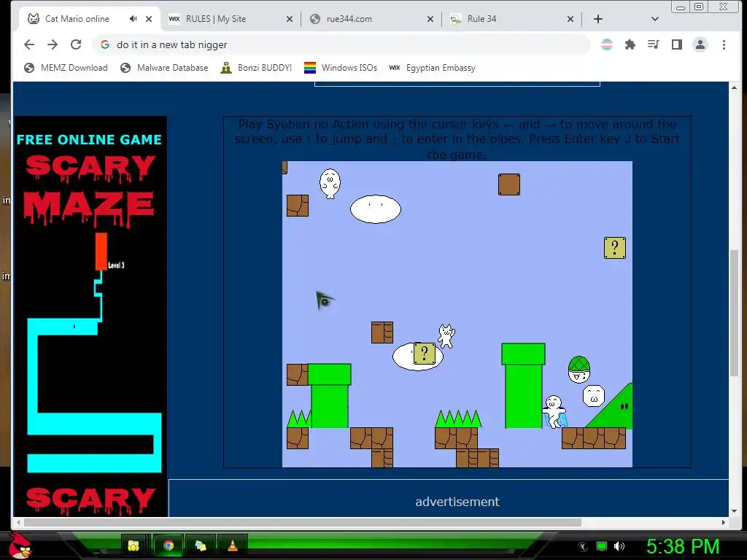Viewport: 747px width, 560px height.
Task: Click the Google icon in address bar
Action: coord(105,44)
